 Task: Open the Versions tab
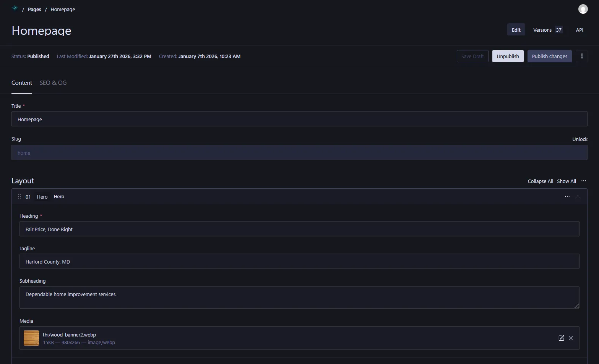tap(547, 30)
